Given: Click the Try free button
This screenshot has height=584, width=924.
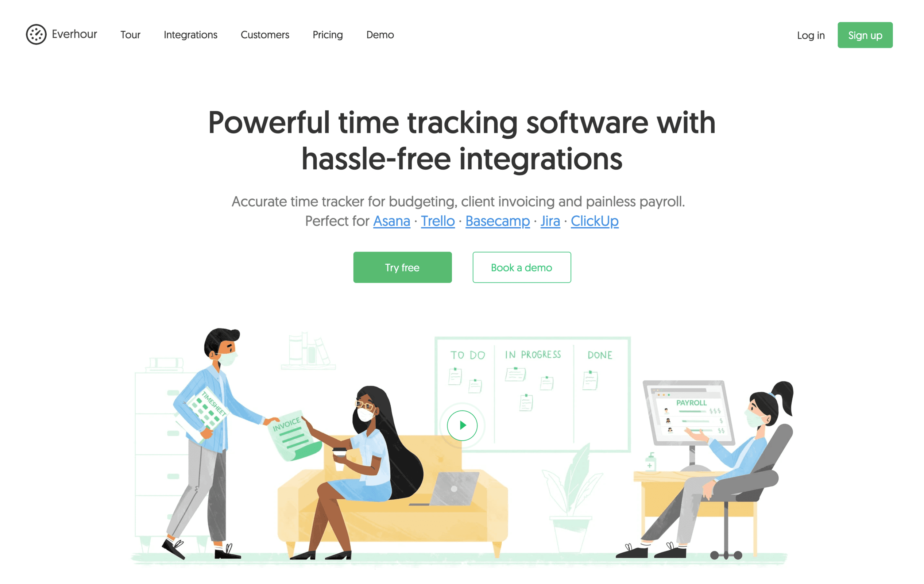Looking at the screenshot, I should (x=402, y=267).
